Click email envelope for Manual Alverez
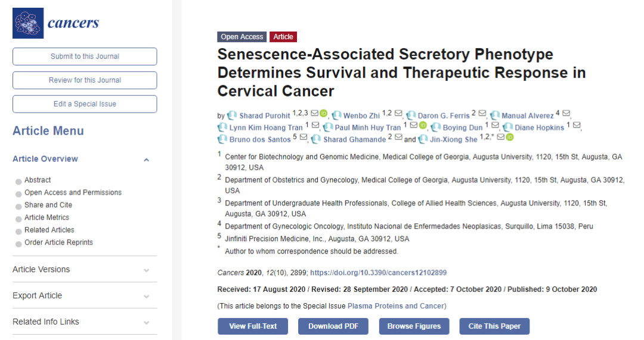Viewport: 644px width, 340px height. (566, 114)
